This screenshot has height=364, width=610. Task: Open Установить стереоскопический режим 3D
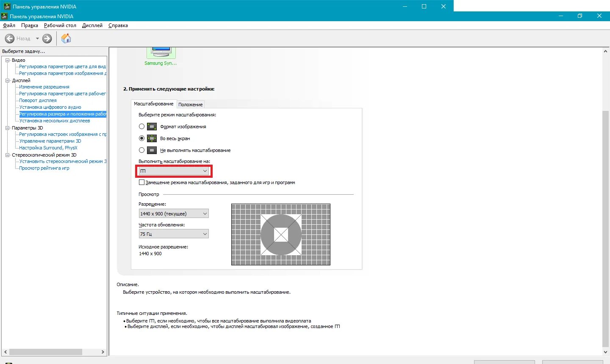coord(62,161)
